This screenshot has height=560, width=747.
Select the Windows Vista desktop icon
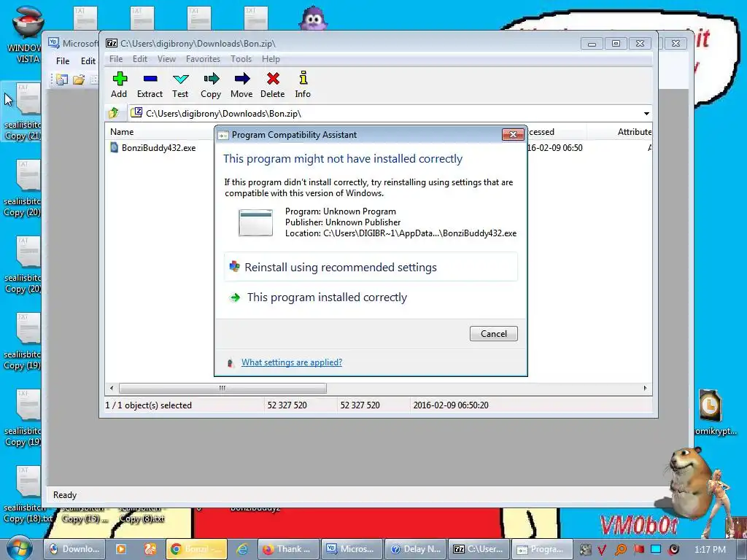pyautogui.click(x=27, y=34)
